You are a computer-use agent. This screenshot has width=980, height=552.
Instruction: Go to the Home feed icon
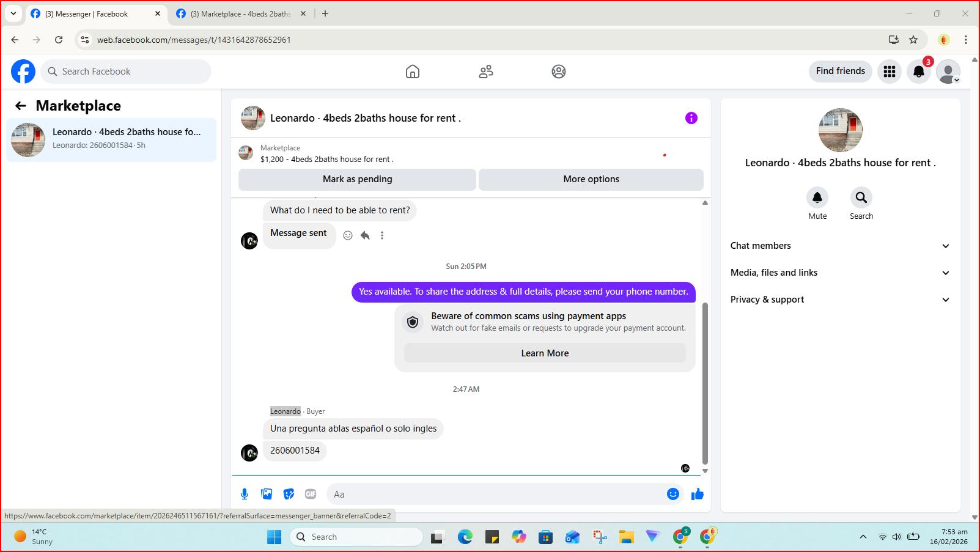coord(413,72)
